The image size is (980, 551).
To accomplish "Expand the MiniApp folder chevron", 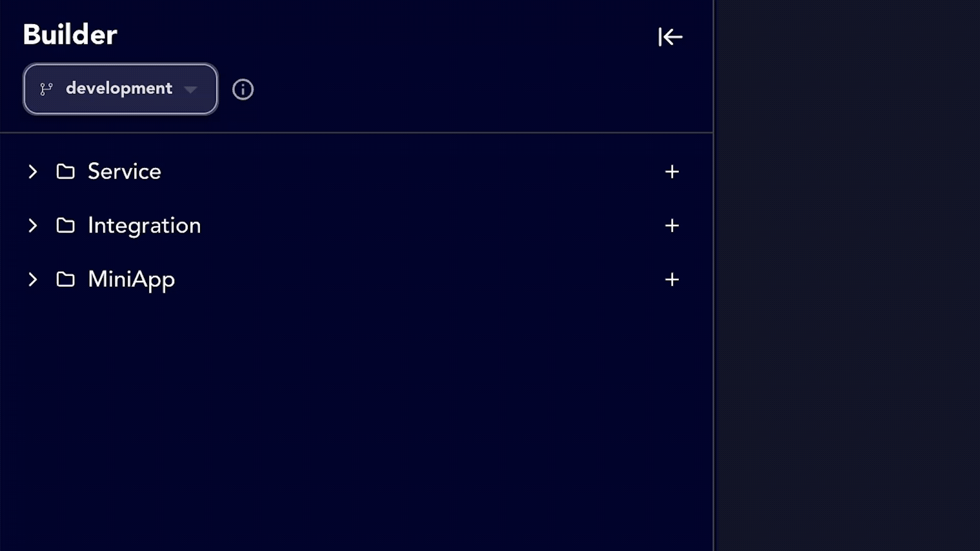I will pos(33,280).
